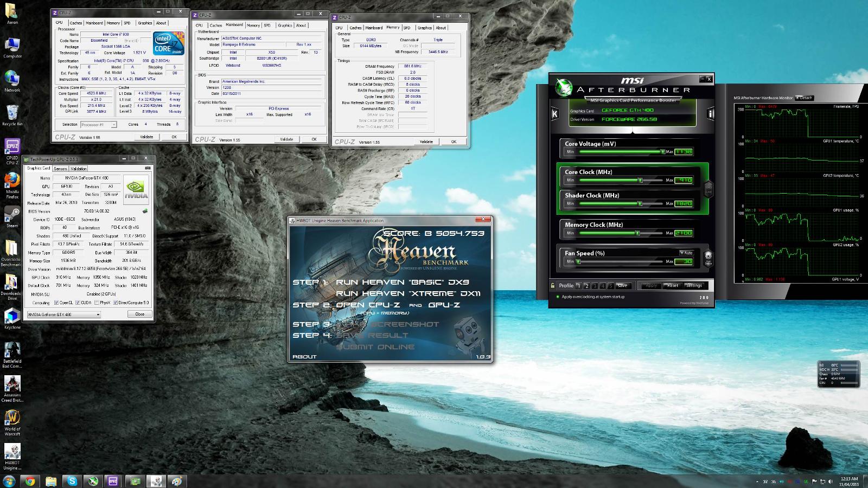Launch World of Warcraft from desktop
868x488 pixels.
point(12,423)
